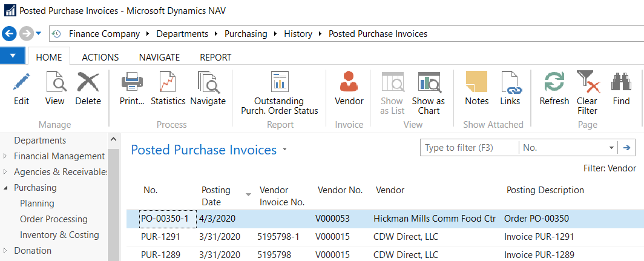Screen dimensions: 644x261
Task: Select Show as Chart view
Action: pyautogui.click(x=429, y=82)
